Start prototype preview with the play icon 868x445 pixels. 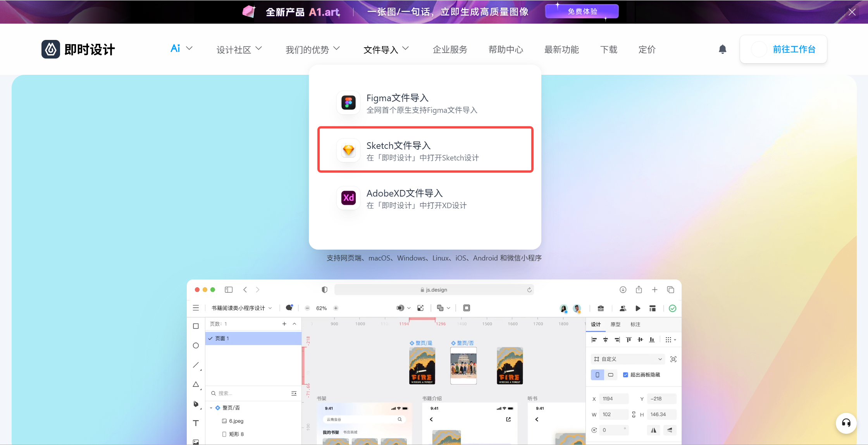638,308
